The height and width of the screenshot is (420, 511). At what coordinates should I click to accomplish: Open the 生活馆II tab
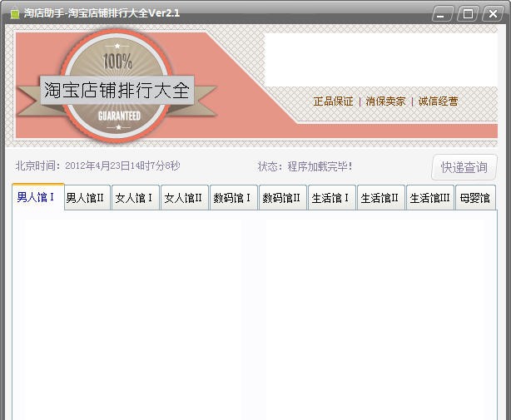coord(381,198)
